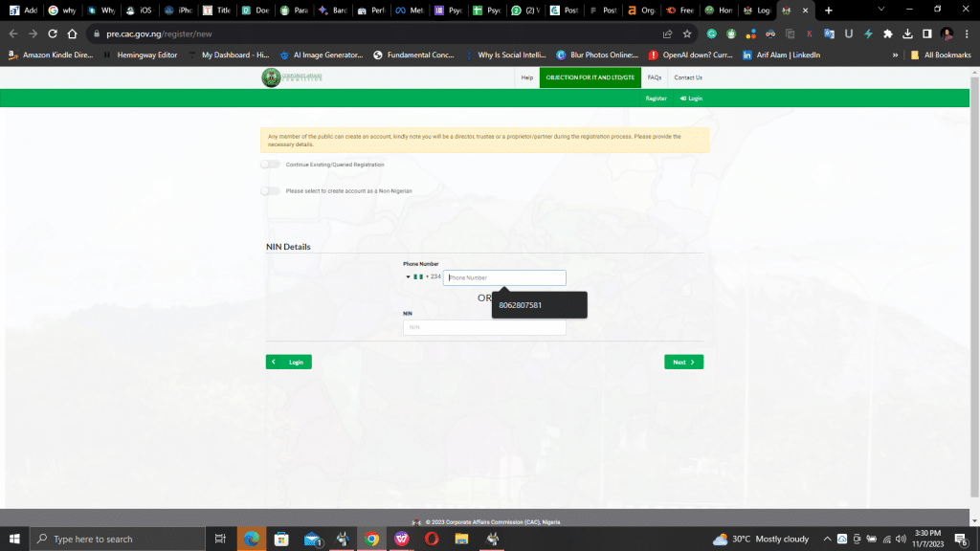Open the OBJECTION FOR IT AND LTD/GTE menu
Viewport: 980px width, 551px height.
[x=590, y=77]
